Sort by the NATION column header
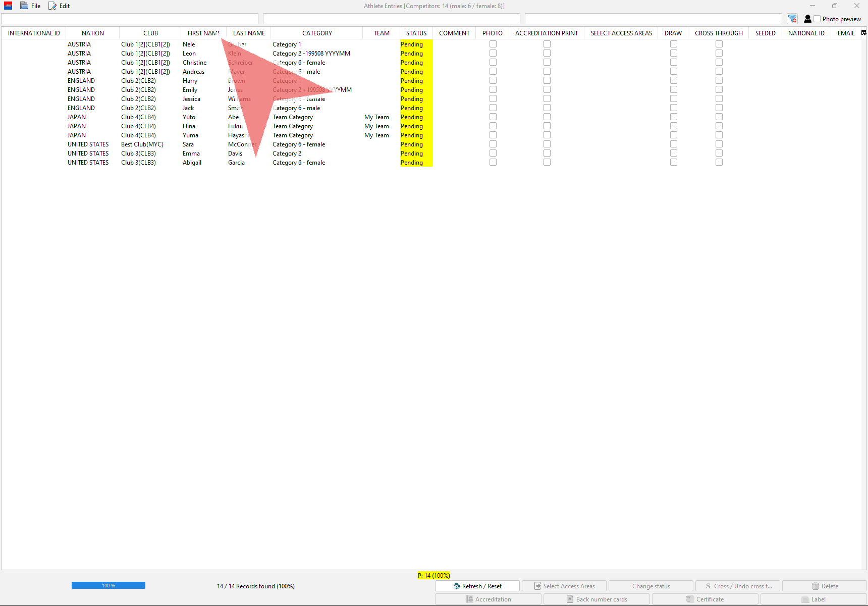 (93, 33)
